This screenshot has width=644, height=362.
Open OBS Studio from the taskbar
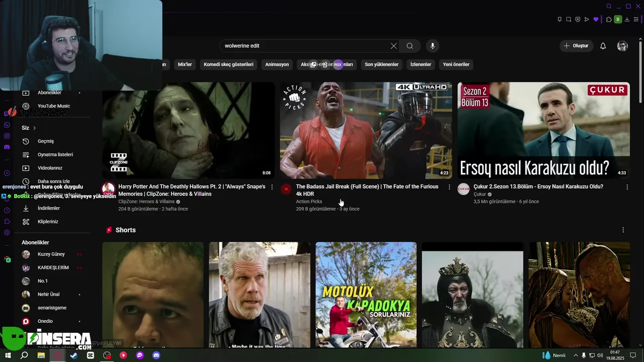click(107, 355)
